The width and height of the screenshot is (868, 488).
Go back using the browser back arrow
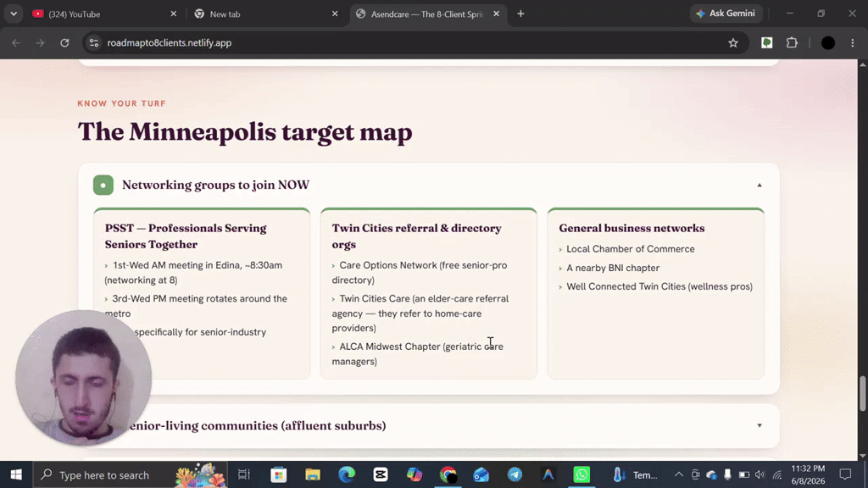pos(15,42)
